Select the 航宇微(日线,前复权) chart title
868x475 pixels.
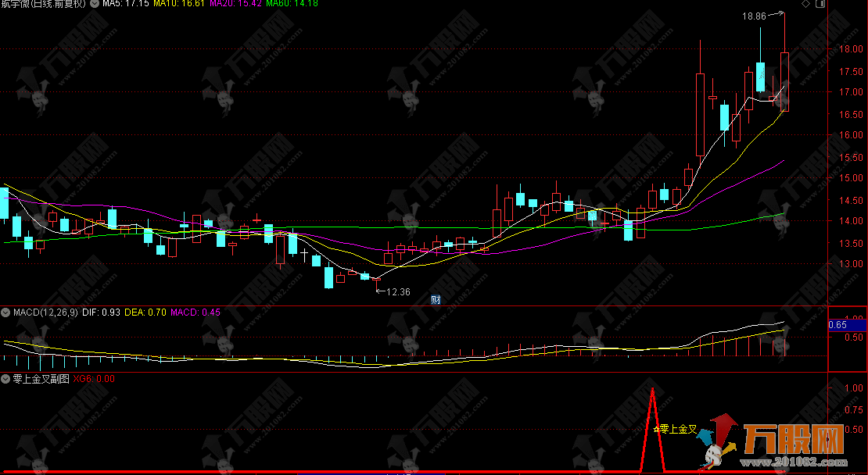coord(43,3)
